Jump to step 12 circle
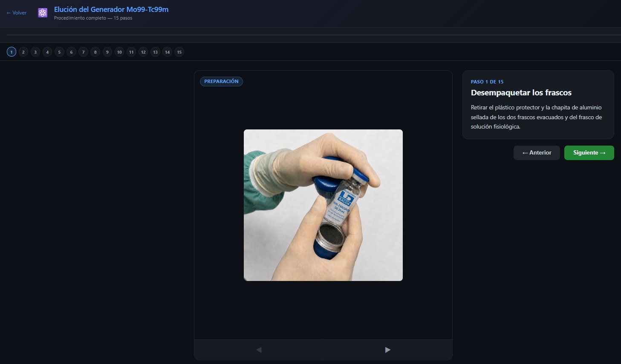Screen dimensions: 621x364 [x=143, y=52]
